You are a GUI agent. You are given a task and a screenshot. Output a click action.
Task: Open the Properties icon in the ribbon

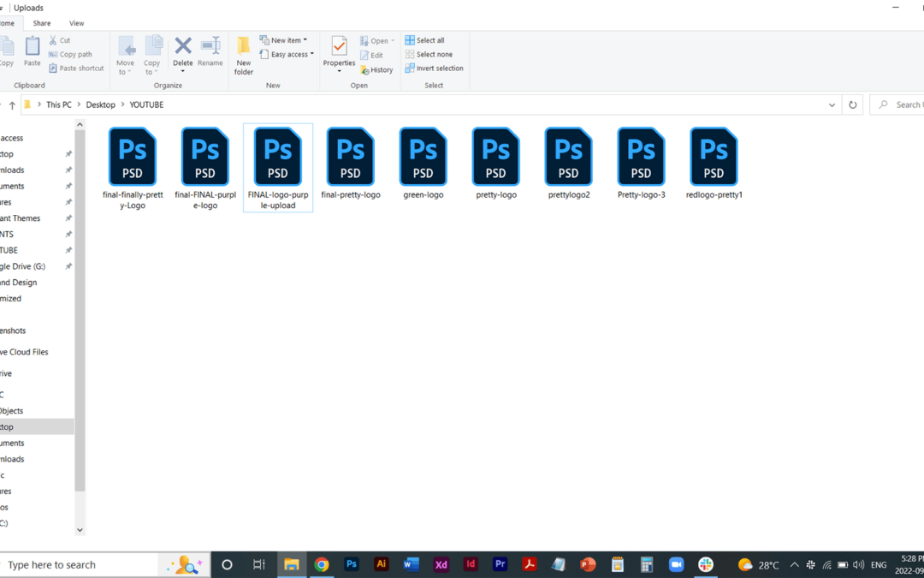[339, 51]
